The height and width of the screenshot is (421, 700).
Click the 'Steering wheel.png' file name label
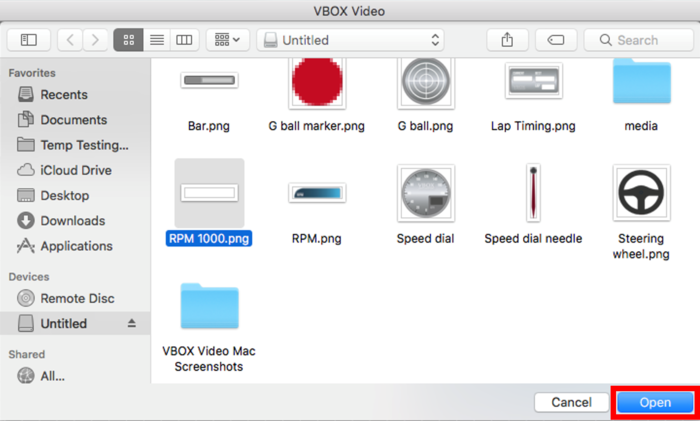641,246
